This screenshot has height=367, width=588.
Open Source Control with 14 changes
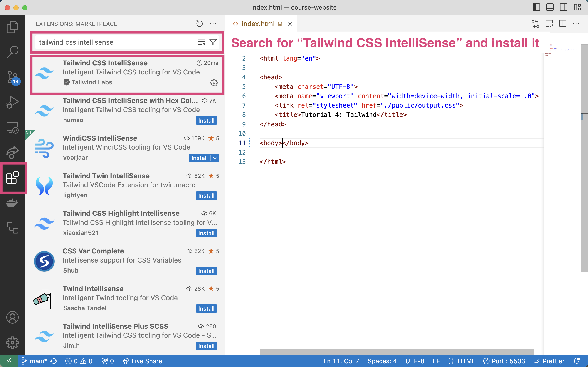(12, 77)
